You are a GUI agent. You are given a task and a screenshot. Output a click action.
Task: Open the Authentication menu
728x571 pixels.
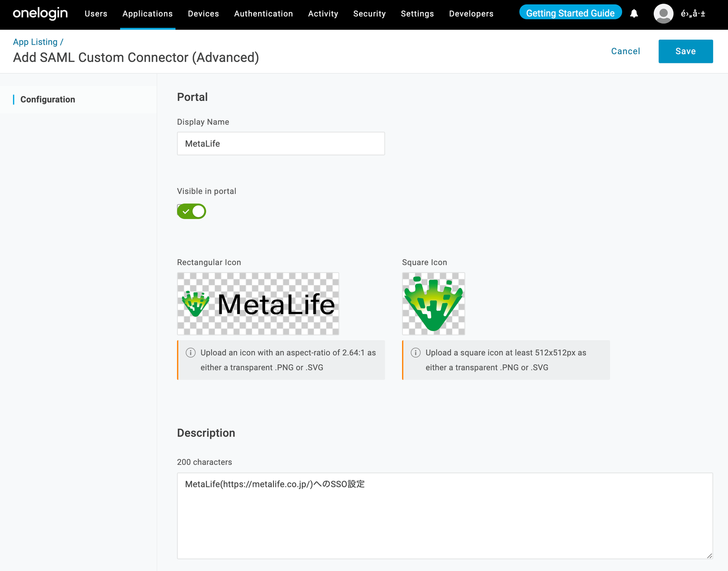(x=264, y=13)
